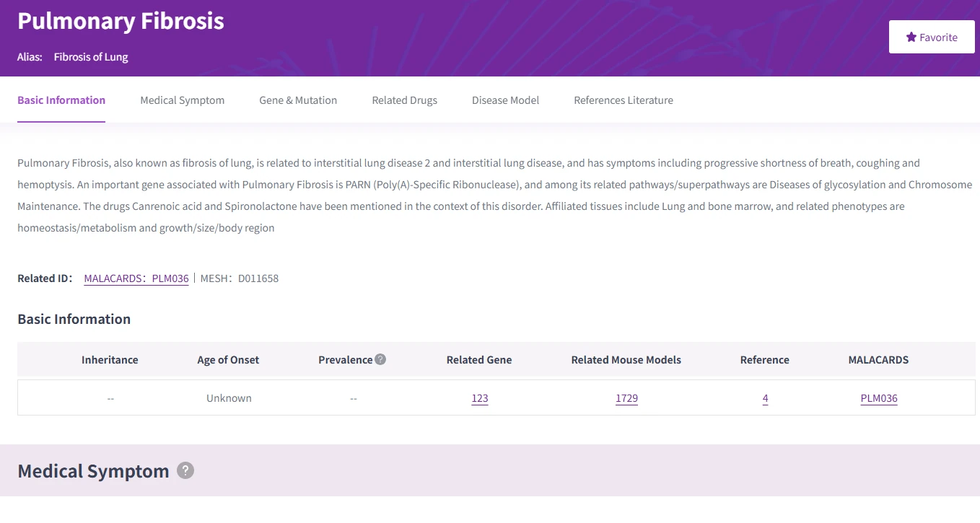Click the Inheritance column header

point(110,359)
